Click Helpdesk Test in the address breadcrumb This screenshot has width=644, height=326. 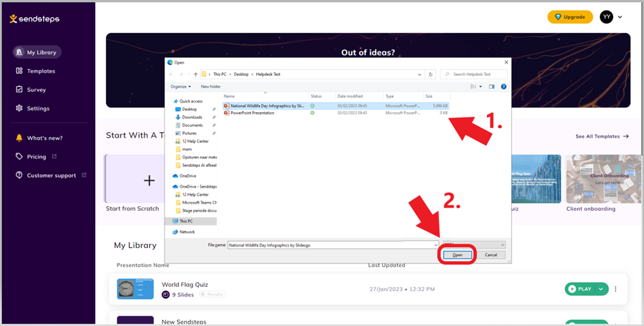(x=268, y=75)
